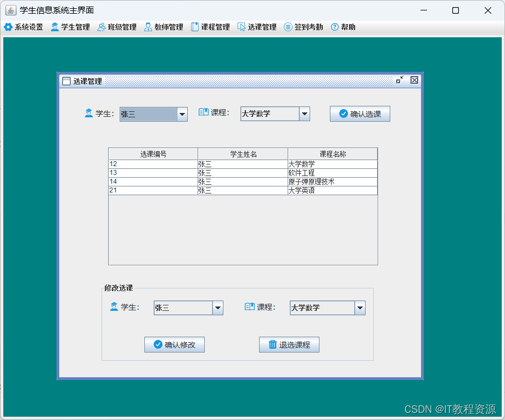Click the 选课管理 internal frame title
Screen dimensions: 505x420
coord(88,81)
